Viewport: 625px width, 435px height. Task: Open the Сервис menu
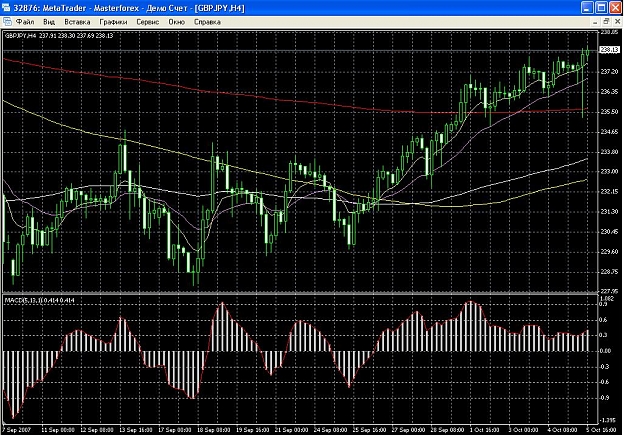pyautogui.click(x=147, y=22)
